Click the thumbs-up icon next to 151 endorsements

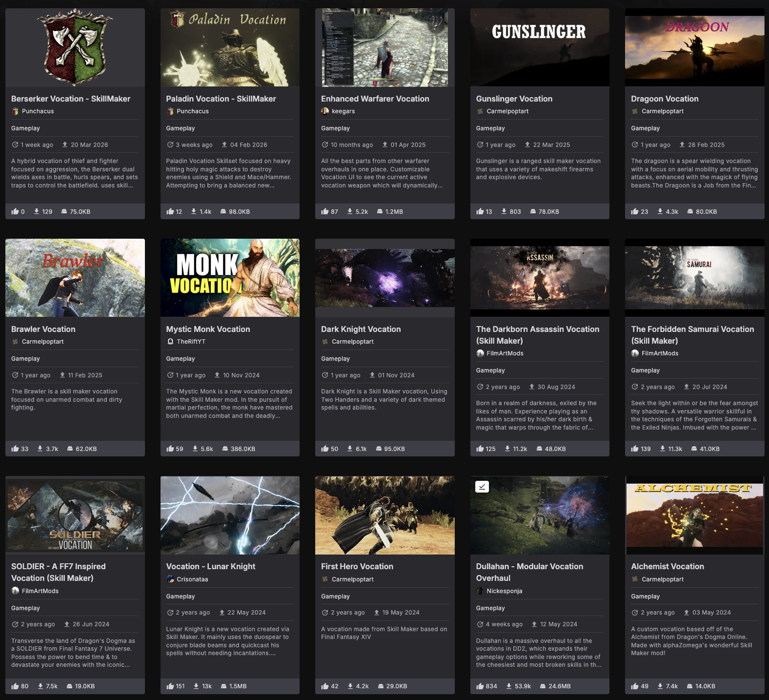[x=170, y=686]
